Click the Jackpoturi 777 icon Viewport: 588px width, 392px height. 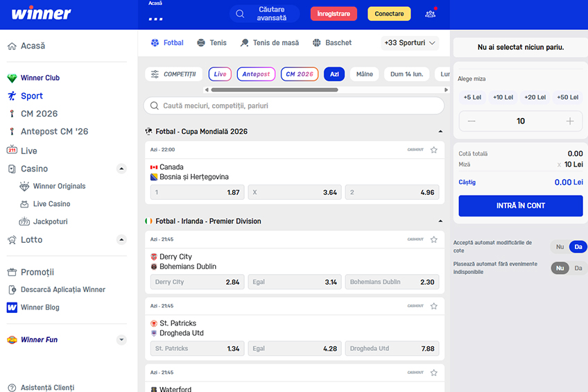(x=24, y=221)
